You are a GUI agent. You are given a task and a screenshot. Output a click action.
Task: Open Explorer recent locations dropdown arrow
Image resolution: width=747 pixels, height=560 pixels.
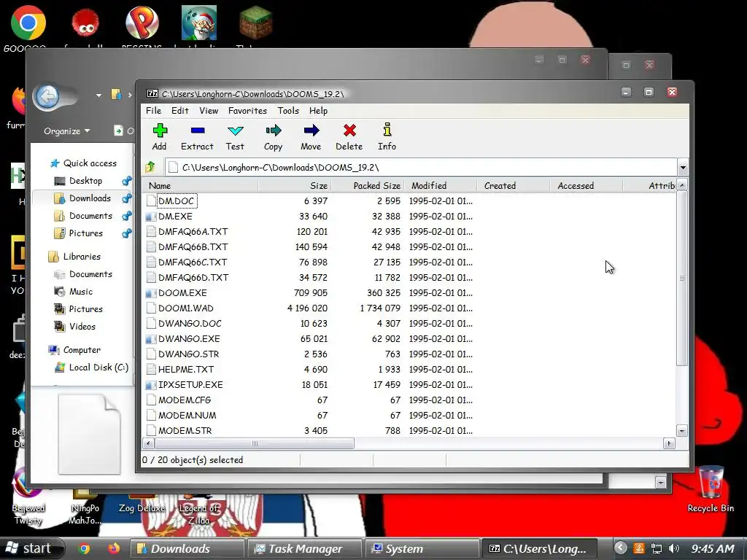point(98,96)
